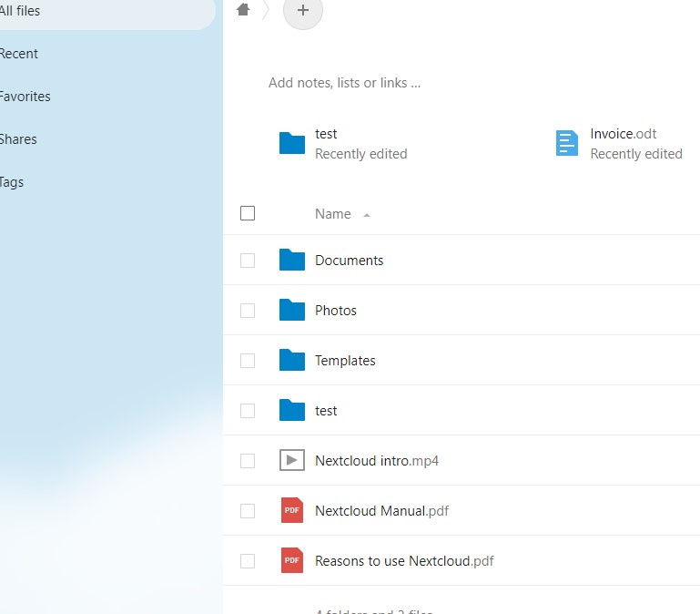The width and height of the screenshot is (700, 614).
Task: Click the Add notes, lists or links field
Action: [344, 83]
